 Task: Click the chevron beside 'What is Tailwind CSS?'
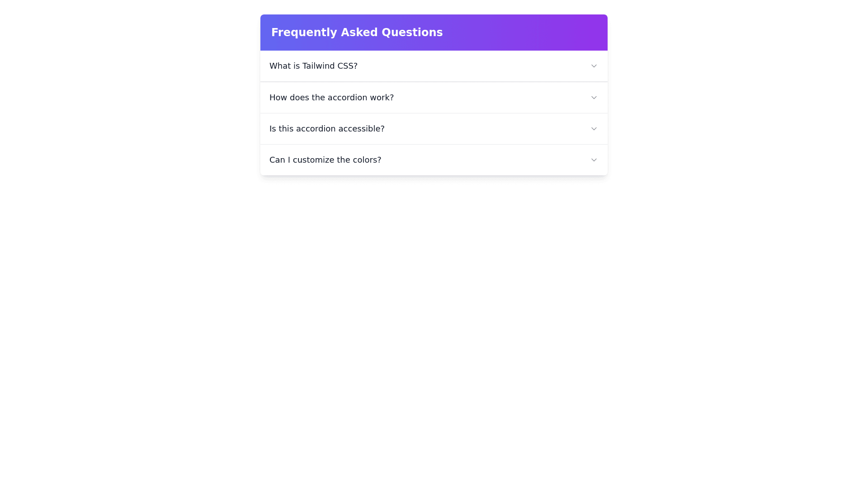coord(594,66)
